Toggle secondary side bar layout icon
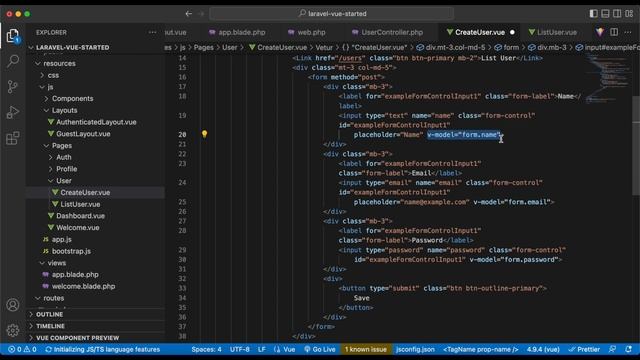Image resolution: width=640 pixels, height=360 pixels. click(617, 13)
